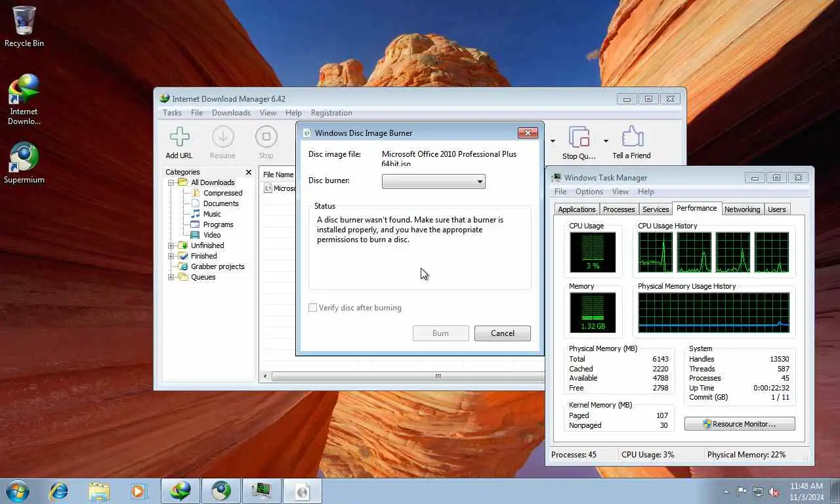The width and height of the screenshot is (840, 504).
Task: Click the Add URL toolbar icon in IDM
Action: pos(179,137)
